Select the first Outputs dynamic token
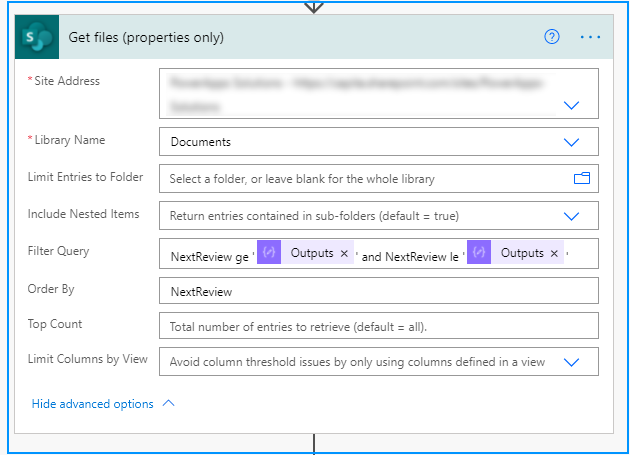Image resolution: width=630 pixels, height=455 pixels. (311, 254)
